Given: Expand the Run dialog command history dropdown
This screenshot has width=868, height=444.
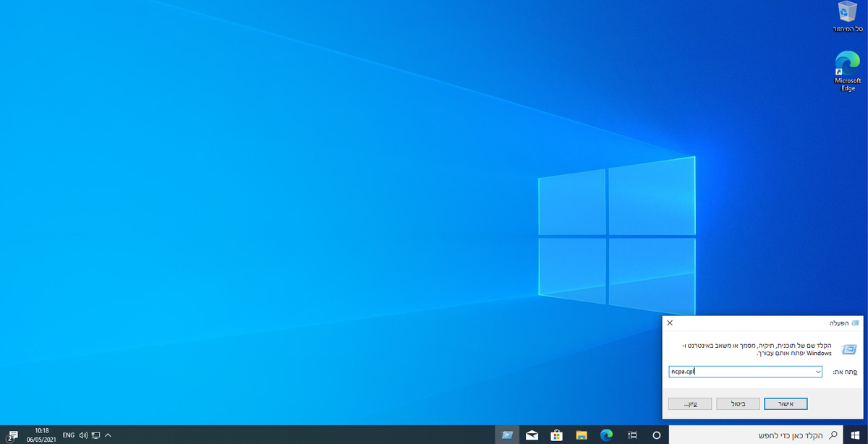Looking at the screenshot, I should click(x=817, y=372).
